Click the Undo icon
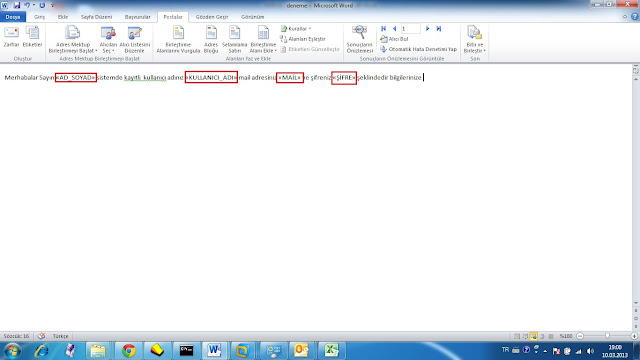This screenshot has width=640, height=360. pyautogui.click(x=27, y=5)
